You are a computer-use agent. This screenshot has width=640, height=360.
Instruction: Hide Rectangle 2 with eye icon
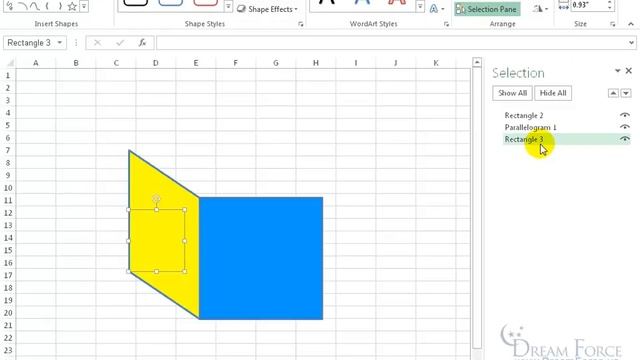point(624,115)
